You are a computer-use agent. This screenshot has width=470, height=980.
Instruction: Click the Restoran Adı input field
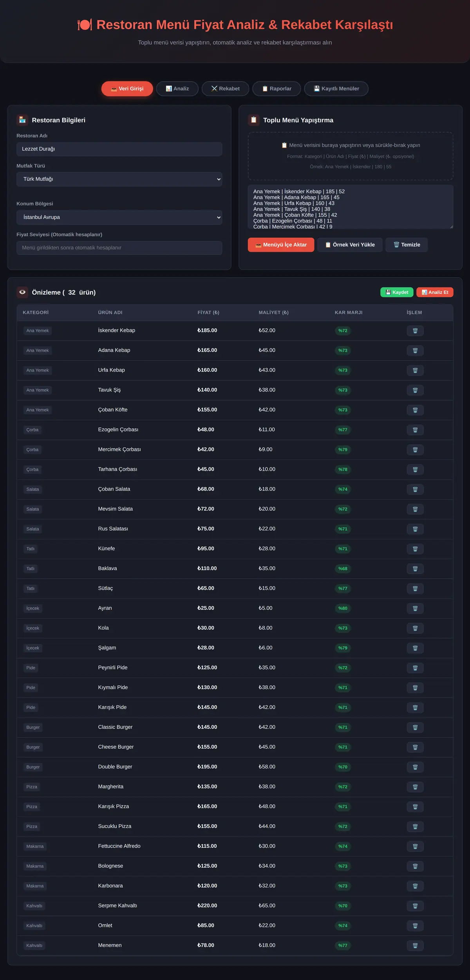pyautogui.click(x=119, y=149)
